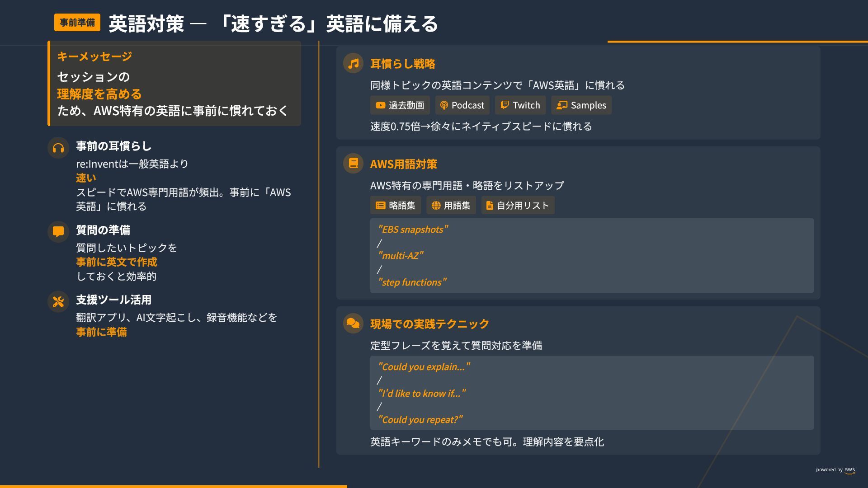Click the "EBS snapshots" example text
The height and width of the screenshot is (488, 868).
(x=413, y=230)
